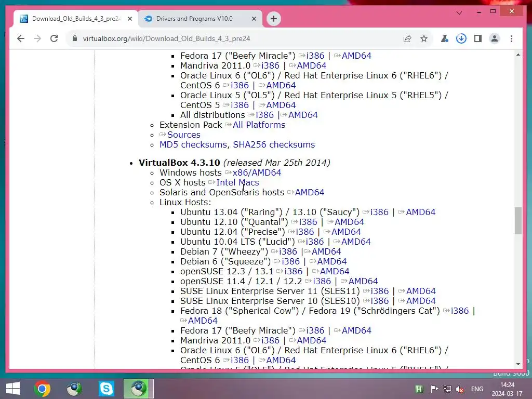
Task: Click the vertical scrollbar thumb
Action: [x=518, y=220]
